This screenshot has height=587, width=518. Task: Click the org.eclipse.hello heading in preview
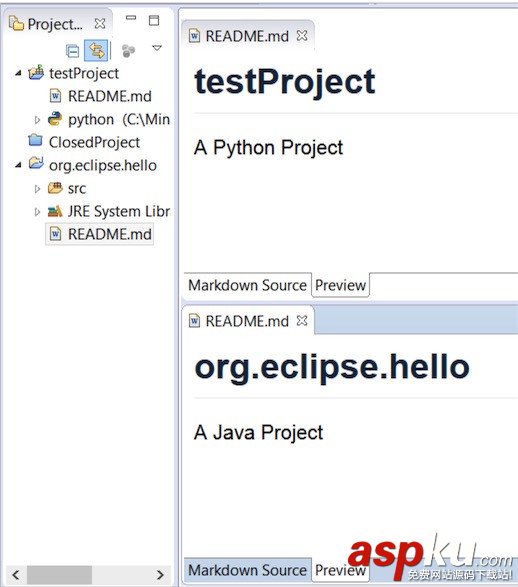pos(332,368)
